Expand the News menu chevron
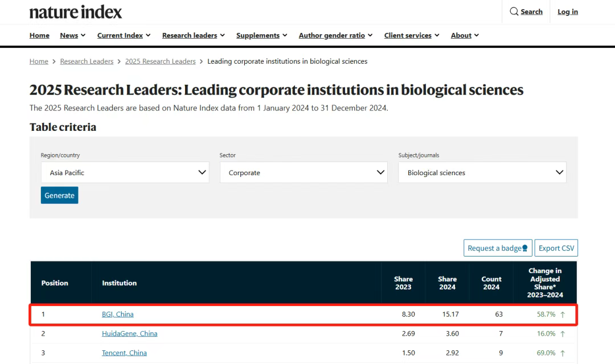The width and height of the screenshot is (615, 364). click(x=83, y=35)
